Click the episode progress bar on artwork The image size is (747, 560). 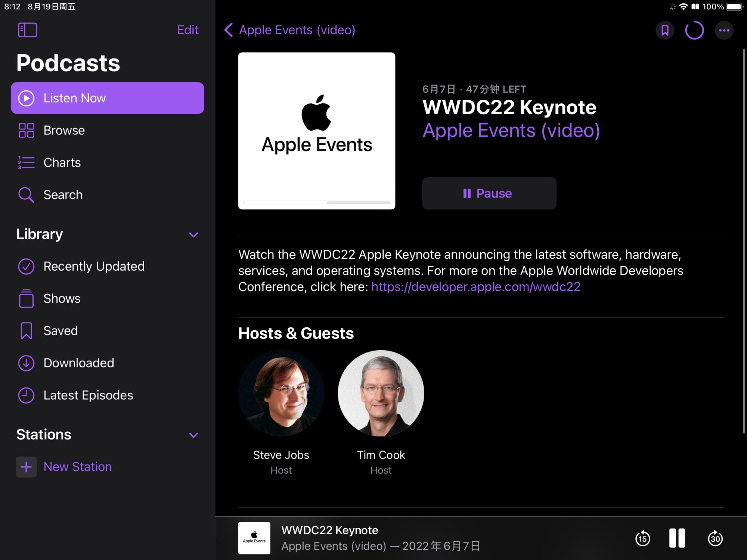click(x=316, y=202)
